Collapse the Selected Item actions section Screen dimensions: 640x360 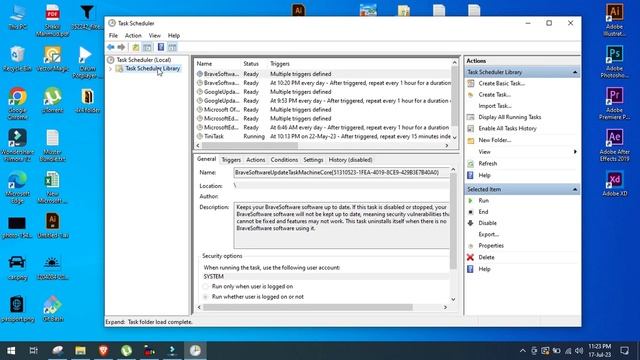point(575,189)
